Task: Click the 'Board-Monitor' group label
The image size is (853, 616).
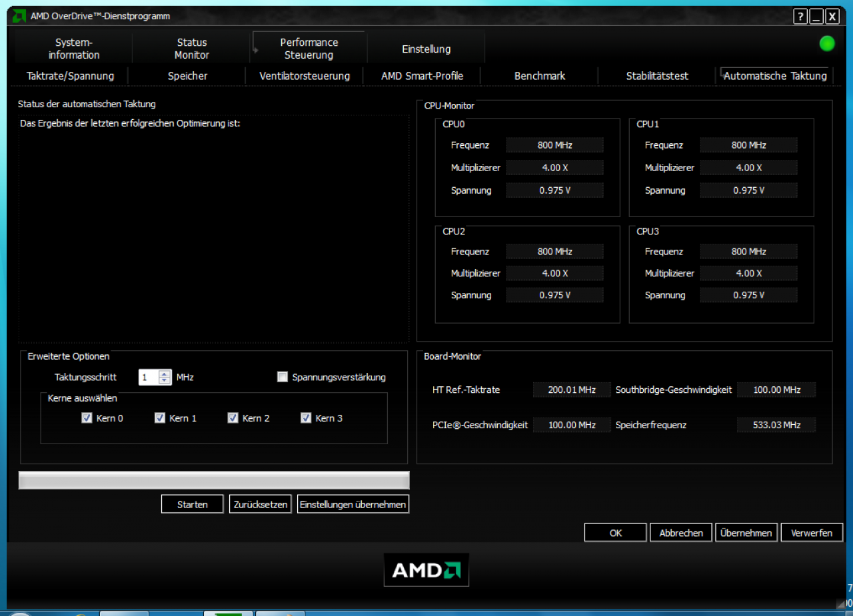Action: (x=452, y=356)
